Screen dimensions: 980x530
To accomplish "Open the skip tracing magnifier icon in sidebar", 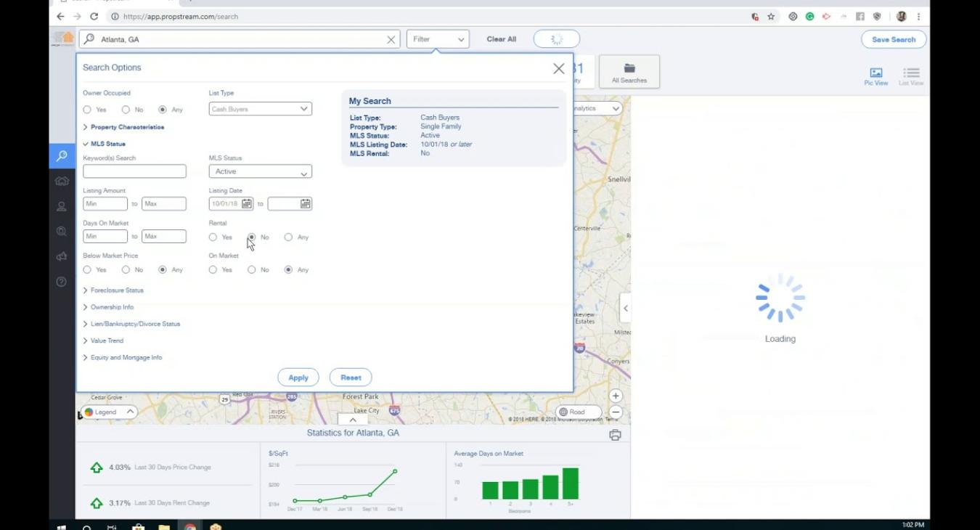I will click(62, 232).
